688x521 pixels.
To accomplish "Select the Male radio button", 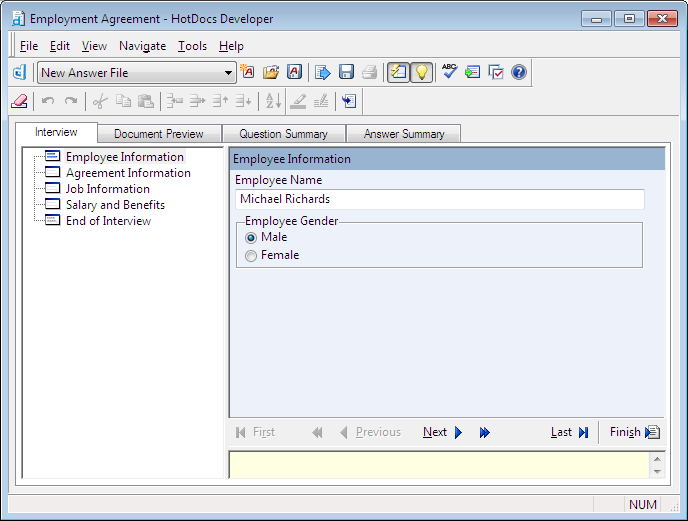I will click(x=251, y=238).
